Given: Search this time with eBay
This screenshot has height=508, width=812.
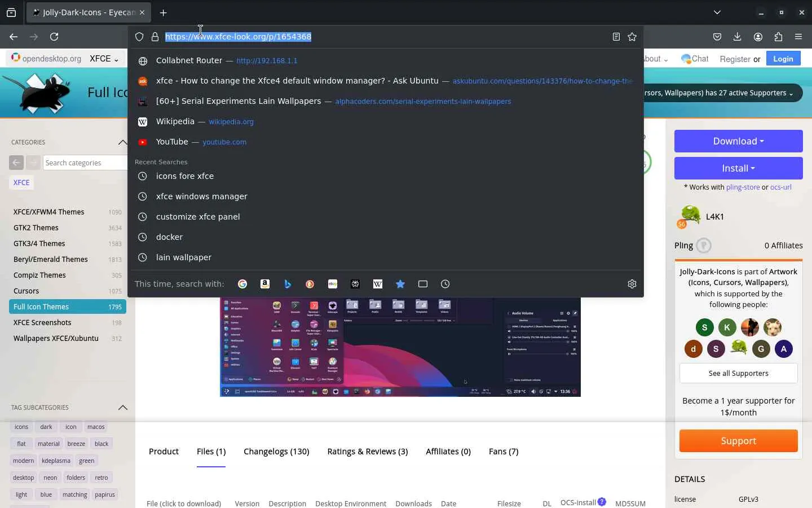Looking at the screenshot, I should (333, 284).
